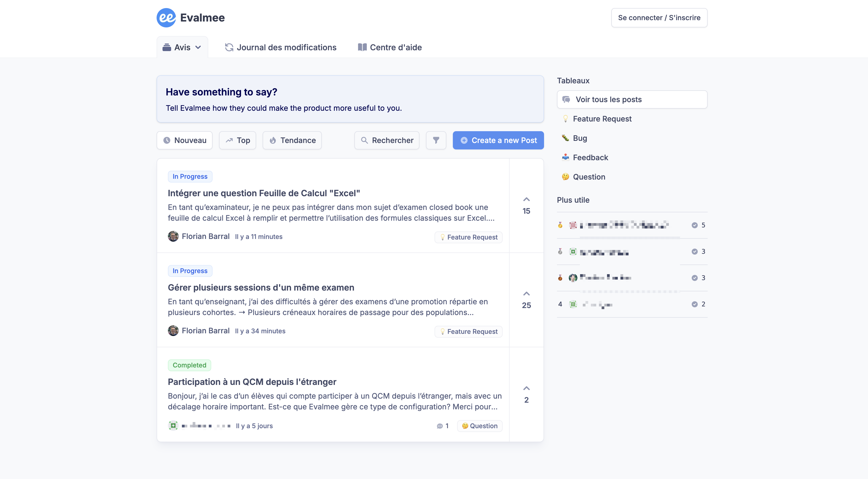Click Create a new Post button

498,140
